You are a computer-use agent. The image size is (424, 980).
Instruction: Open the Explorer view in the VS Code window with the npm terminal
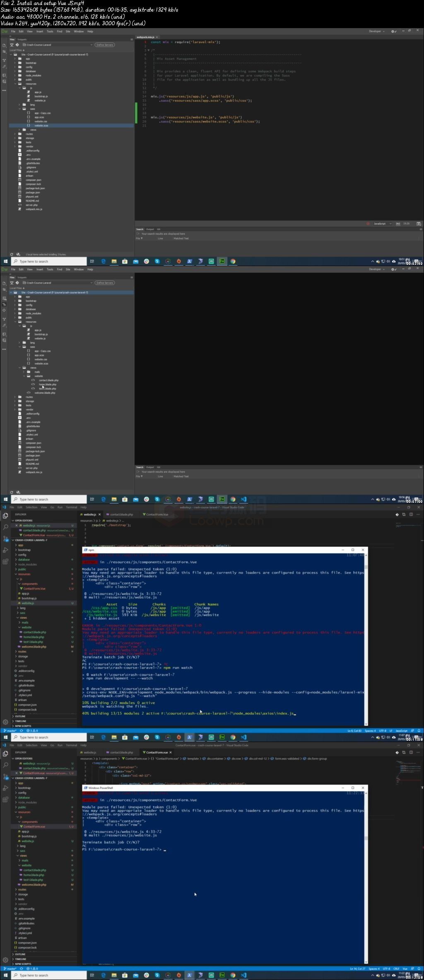[5, 516]
